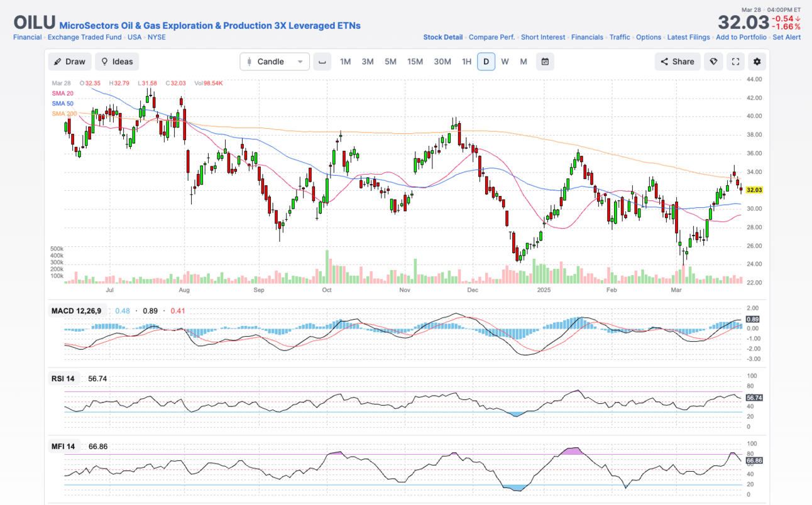
Task: Click the scale bracket icon beside Candle
Action: 322,62
